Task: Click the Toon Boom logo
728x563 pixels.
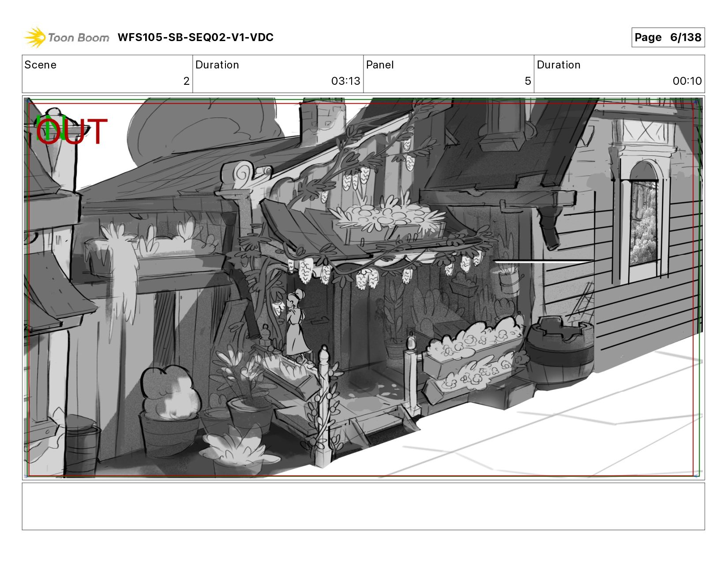Action: click(x=67, y=38)
